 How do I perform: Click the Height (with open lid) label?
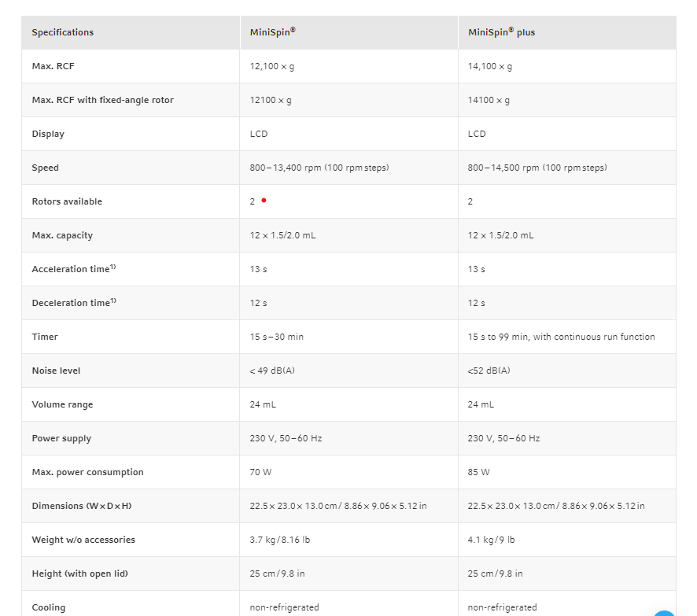pyautogui.click(x=79, y=574)
